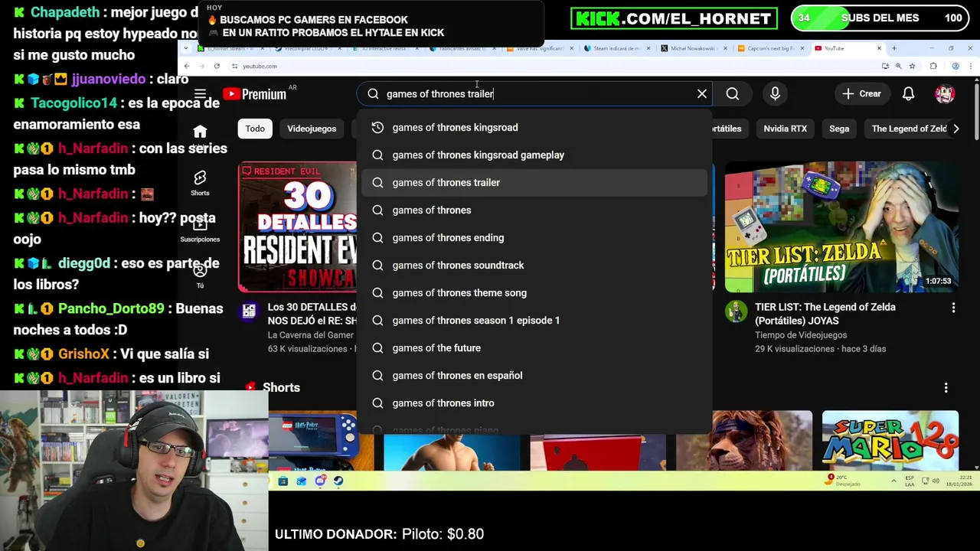Choose suggestion games of thrones ending
Viewport: 980px width, 551px height.
[534, 237]
